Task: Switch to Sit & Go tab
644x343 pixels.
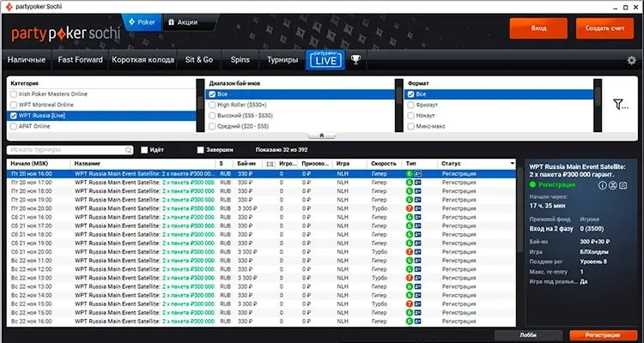Action: [x=199, y=60]
